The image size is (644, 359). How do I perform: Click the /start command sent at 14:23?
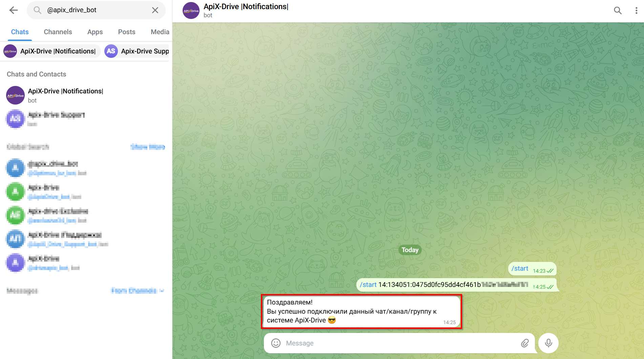click(x=520, y=268)
